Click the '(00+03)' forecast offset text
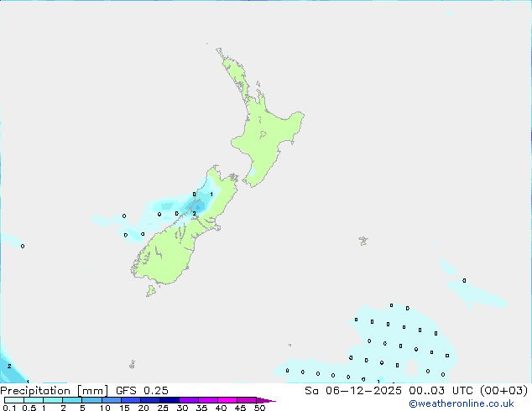532x411 pixels. point(503,391)
